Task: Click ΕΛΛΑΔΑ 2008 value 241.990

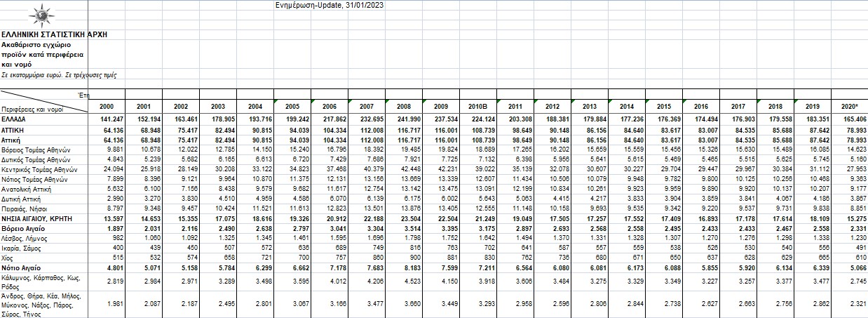Action: [x=409, y=121]
